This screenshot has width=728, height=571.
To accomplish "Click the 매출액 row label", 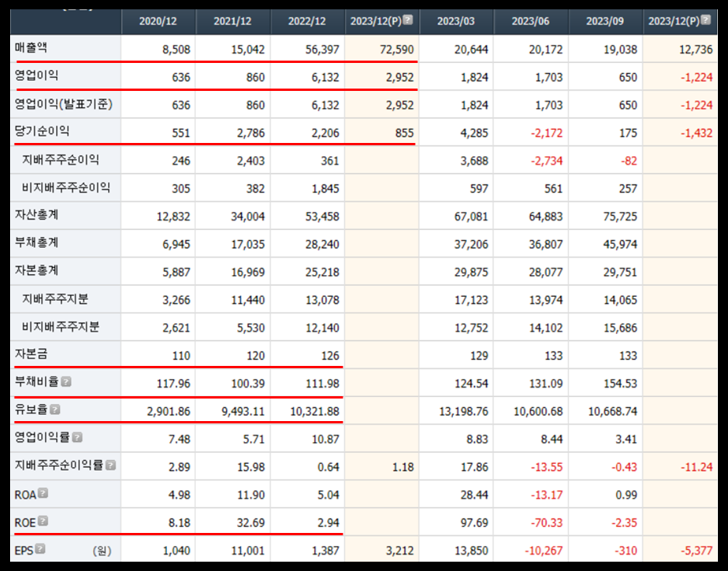I will tap(31, 48).
